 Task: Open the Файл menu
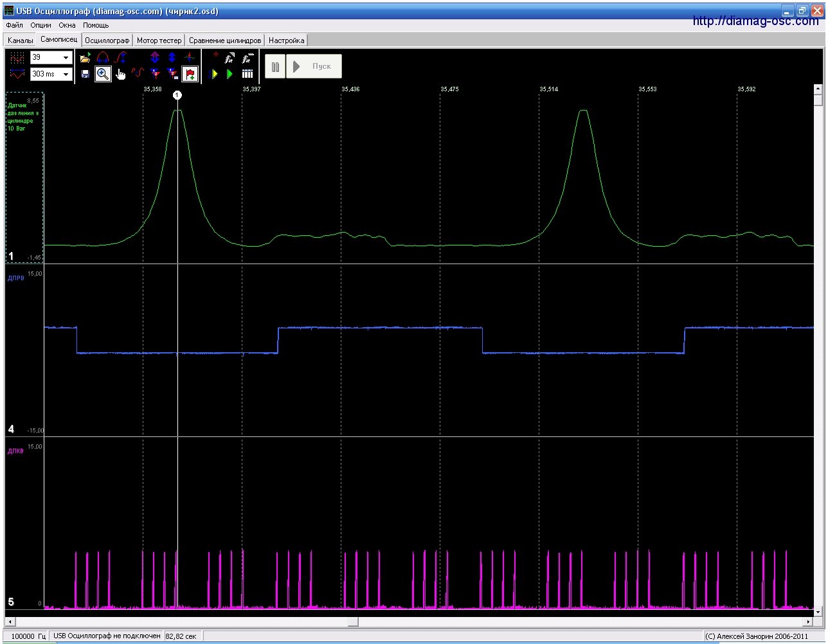[x=14, y=25]
